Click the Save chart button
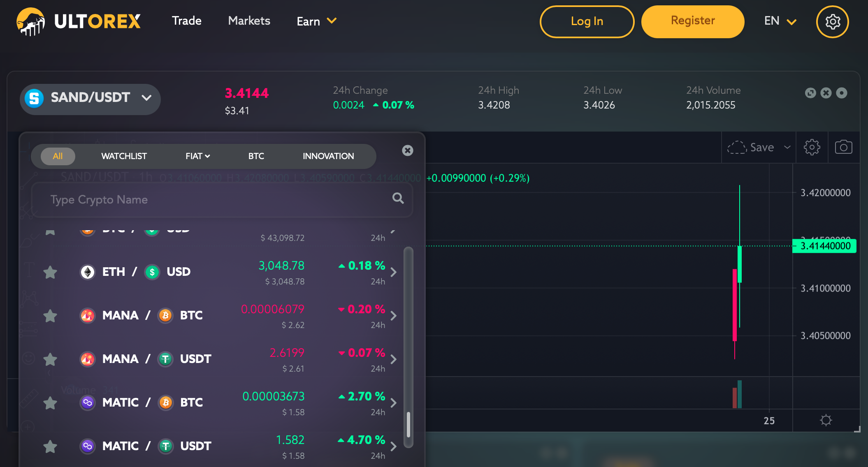Screen dimensions: 868x467 (751, 147)
